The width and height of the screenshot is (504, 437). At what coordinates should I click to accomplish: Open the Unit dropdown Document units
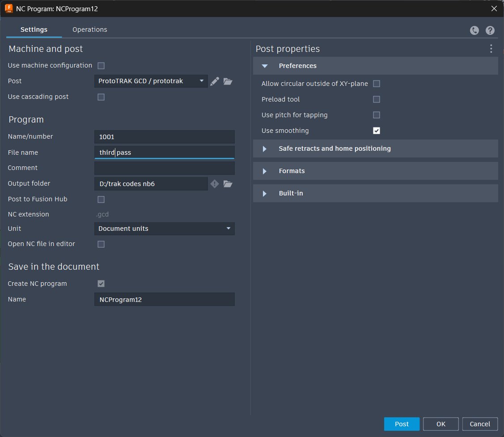(x=164, y=229)
